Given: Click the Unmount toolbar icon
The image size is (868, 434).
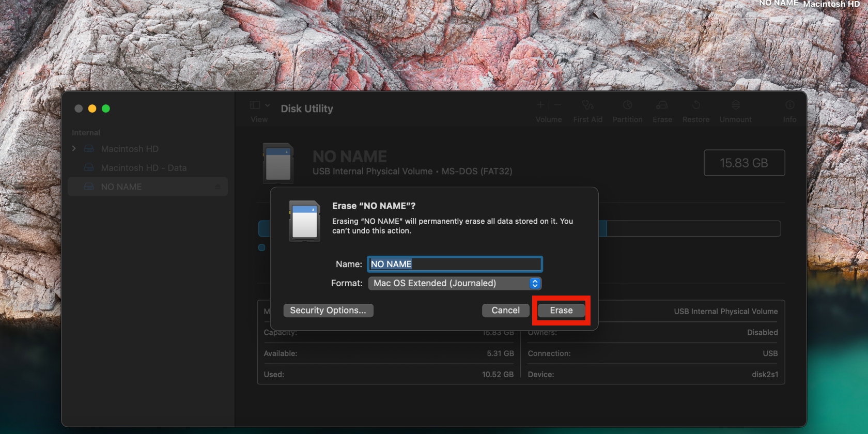Looking at the screenshot, I should click(736, 105).
